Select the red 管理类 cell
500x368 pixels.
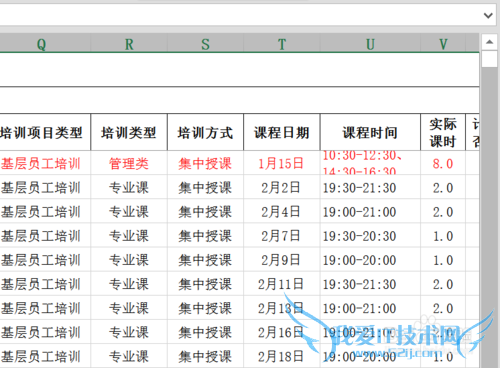pyautogui.click(x=129, y=163)
